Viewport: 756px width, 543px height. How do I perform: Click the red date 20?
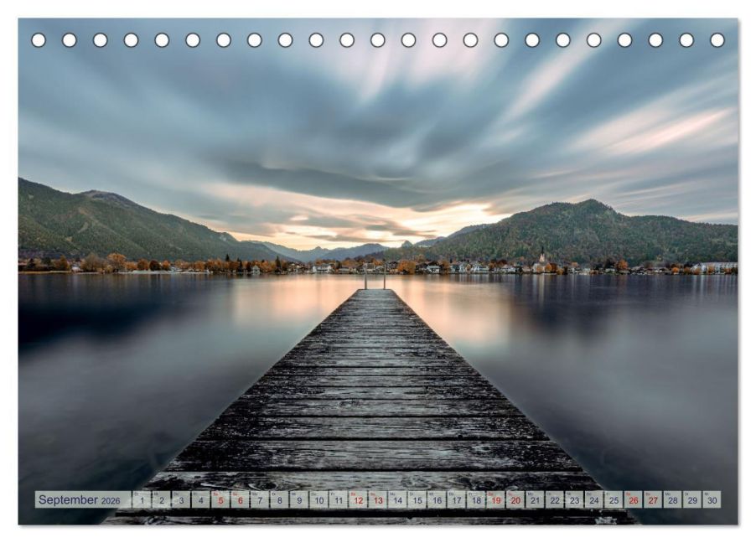(515, 500)
